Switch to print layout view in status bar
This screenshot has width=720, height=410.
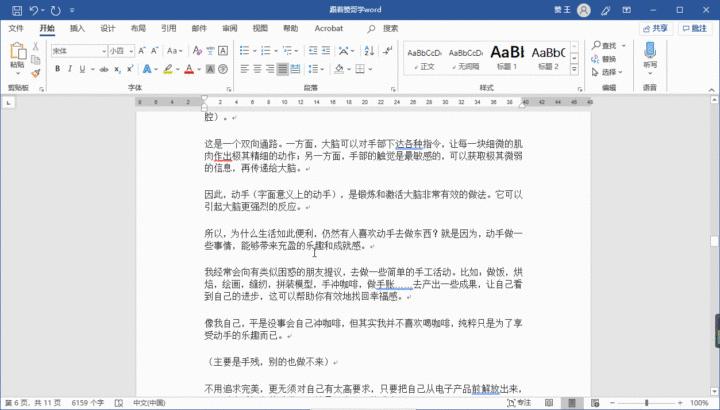pyautogui.click(x=572, y=403)
